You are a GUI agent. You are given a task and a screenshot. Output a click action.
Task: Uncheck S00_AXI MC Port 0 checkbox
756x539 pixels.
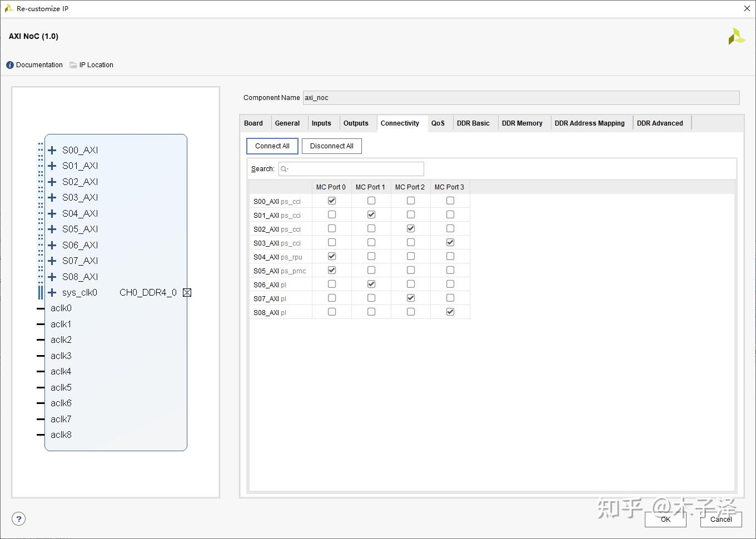(332, 201)
